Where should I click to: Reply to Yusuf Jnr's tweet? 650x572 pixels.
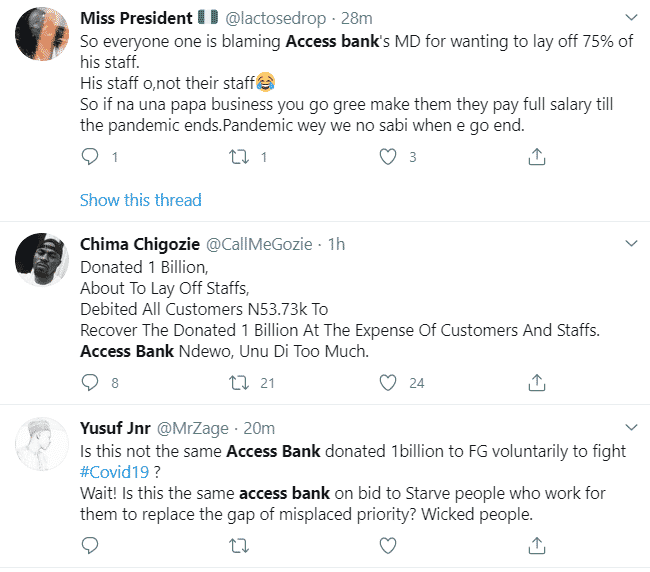(90, 545)
